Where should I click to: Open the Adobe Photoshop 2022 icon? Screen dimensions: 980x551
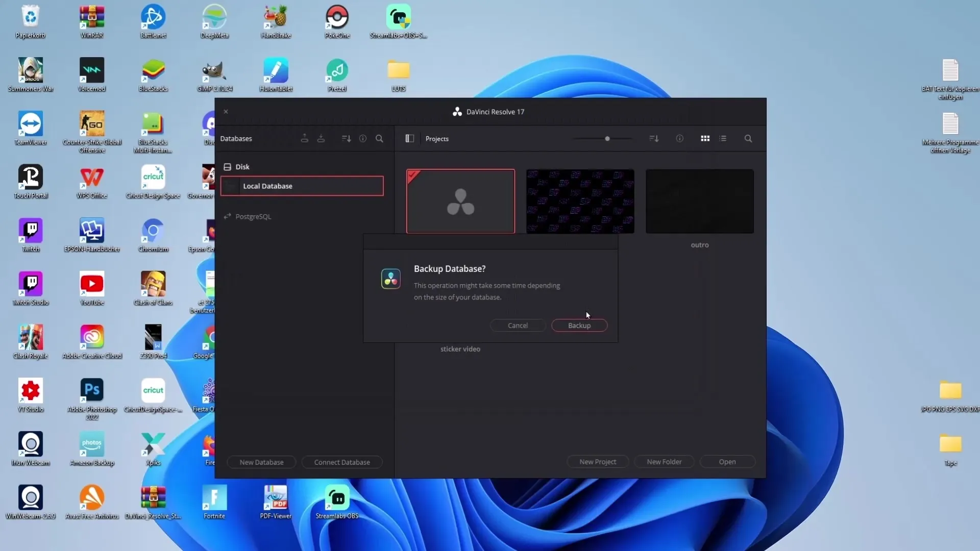tap(92, 399)
